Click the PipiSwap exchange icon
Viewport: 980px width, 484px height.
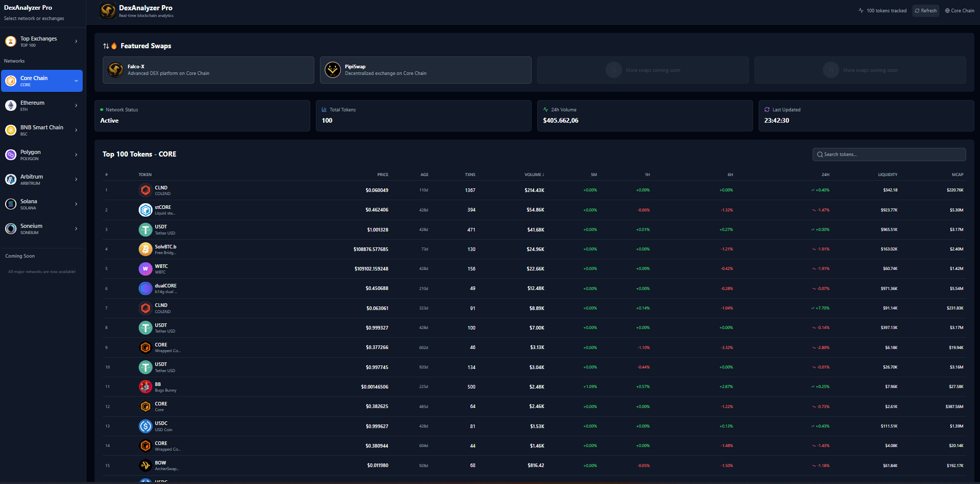(333, 70)
